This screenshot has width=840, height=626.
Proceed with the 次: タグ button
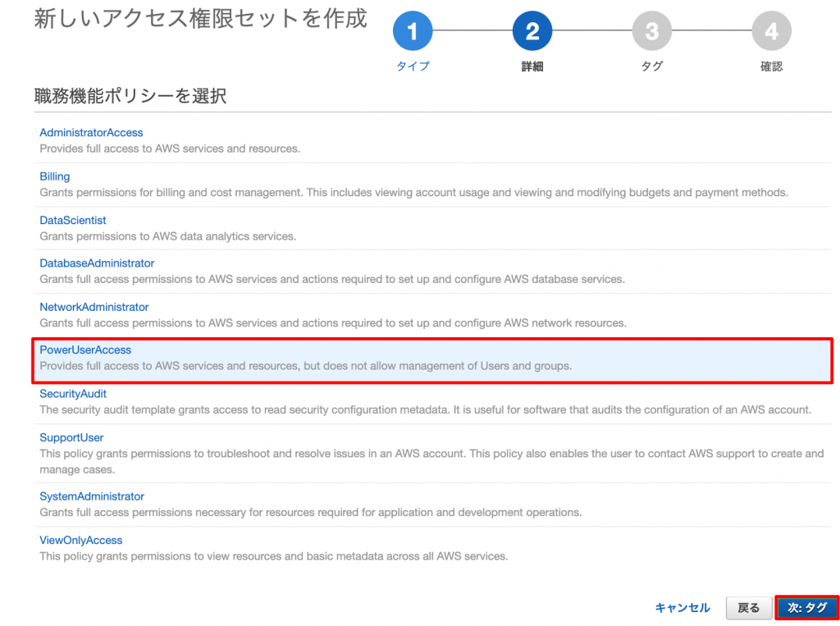coord(807,608)
